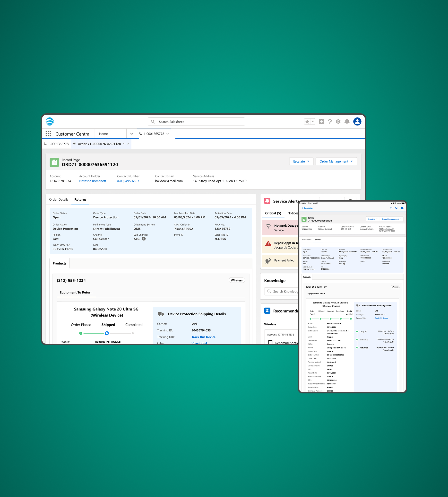Click the green Record Page clipboard icon
The height and width of the screenshot is (497, 448).
click(54, 162)
